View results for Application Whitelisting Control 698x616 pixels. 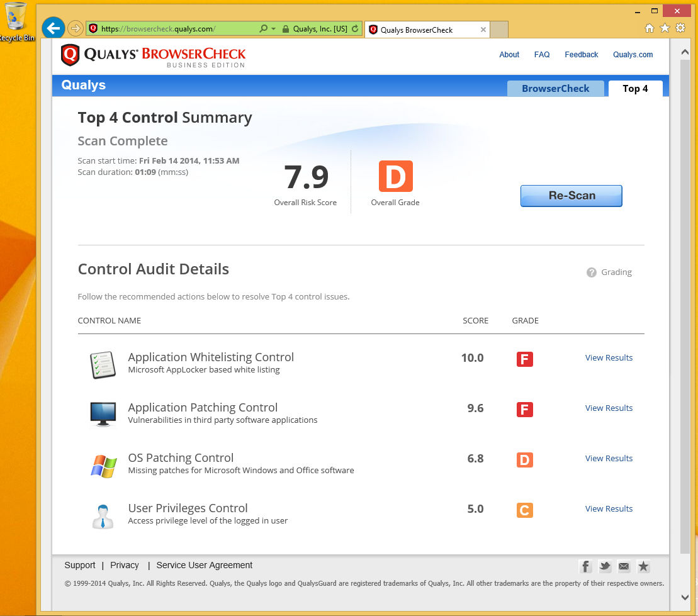coord(609,358)
